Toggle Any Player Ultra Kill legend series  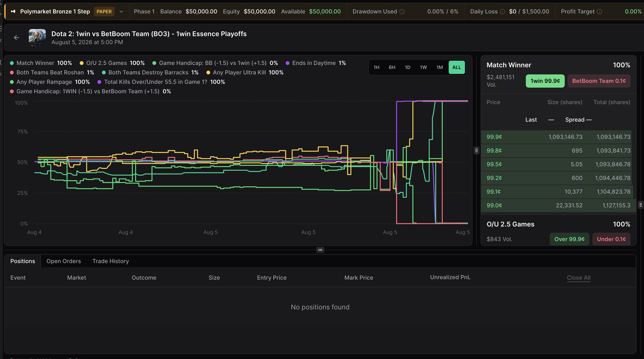click(245, 73)
